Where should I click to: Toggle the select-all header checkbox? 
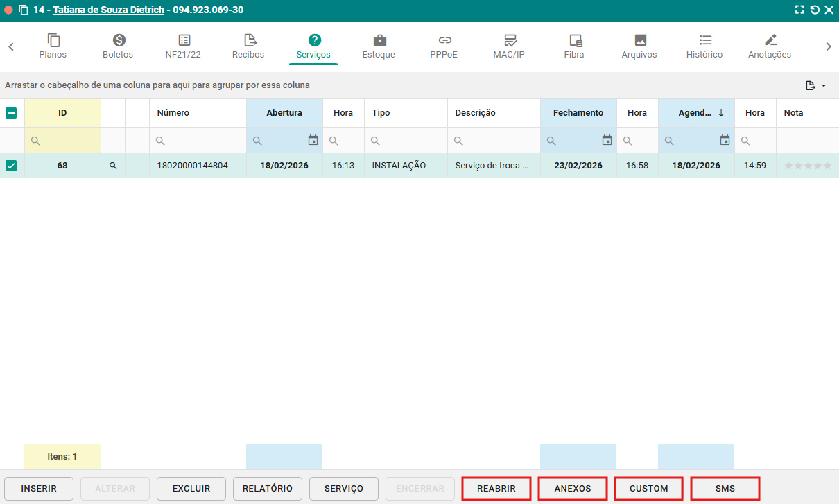tap(11, 113)
